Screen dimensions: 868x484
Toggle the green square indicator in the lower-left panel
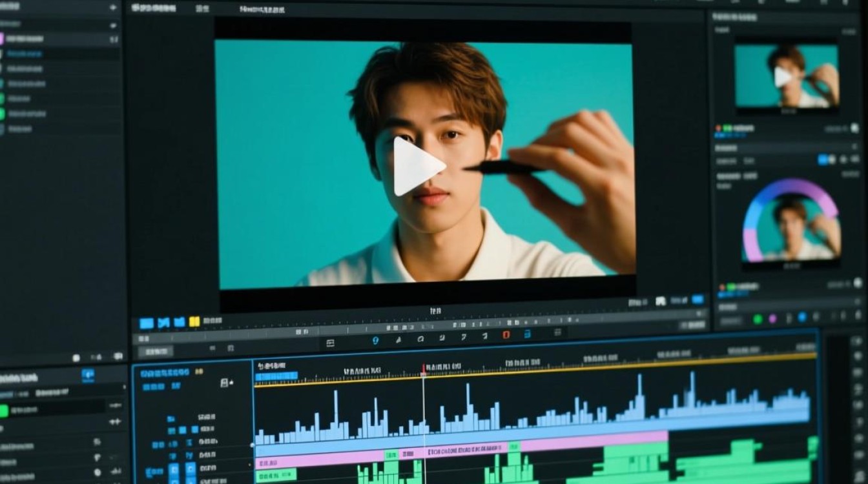(4, 411)
